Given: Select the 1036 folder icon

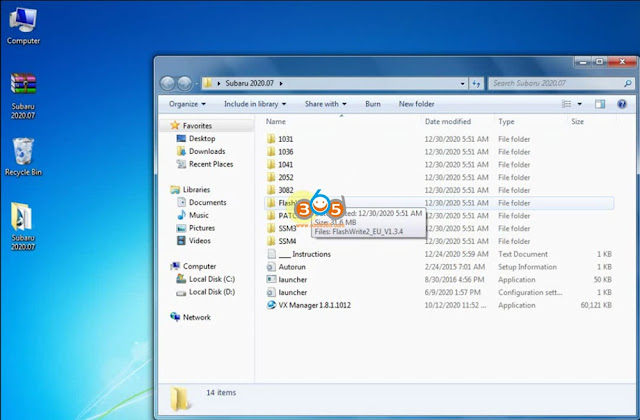Looking at the screenshot, I should click(271, 152).
